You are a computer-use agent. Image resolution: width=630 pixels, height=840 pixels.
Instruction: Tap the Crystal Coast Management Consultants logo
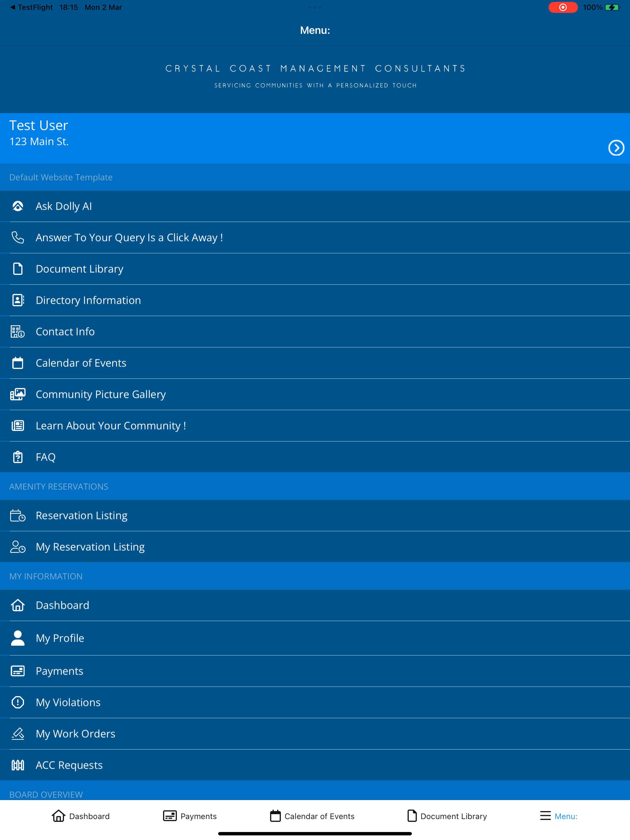(x=315, y=76)
